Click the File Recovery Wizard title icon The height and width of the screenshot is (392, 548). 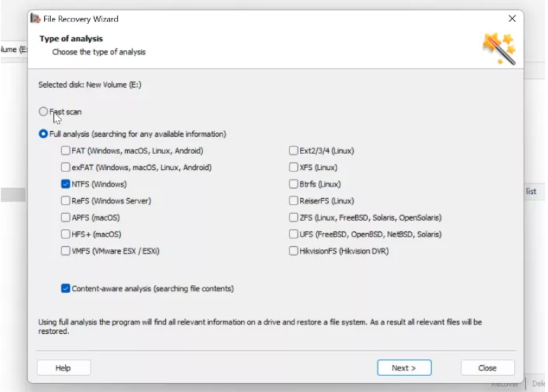click(x=35, y=19)
